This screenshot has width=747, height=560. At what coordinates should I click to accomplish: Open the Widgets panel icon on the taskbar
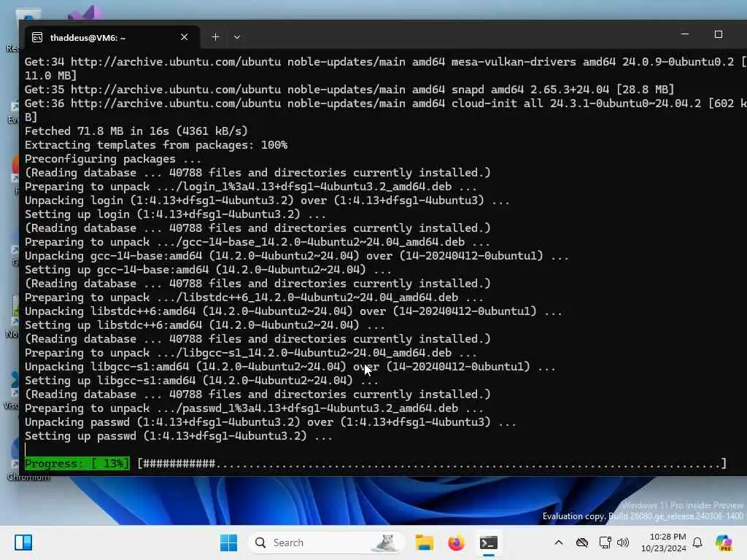click(x=23, y=542)
